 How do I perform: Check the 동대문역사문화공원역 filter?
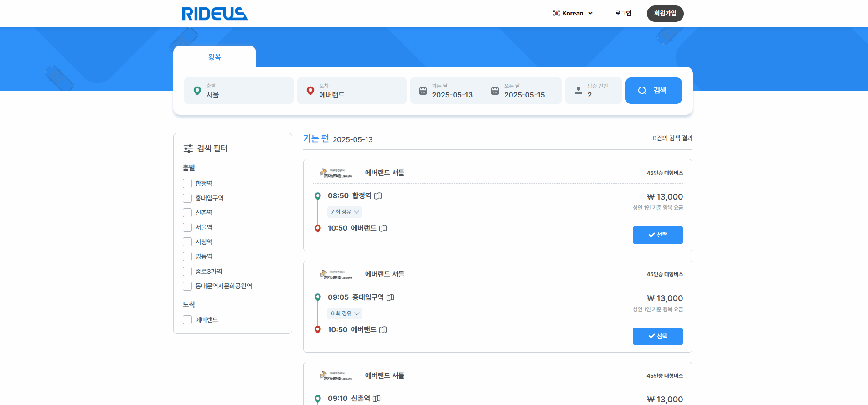pyautogui.click(x=187, y=286)
